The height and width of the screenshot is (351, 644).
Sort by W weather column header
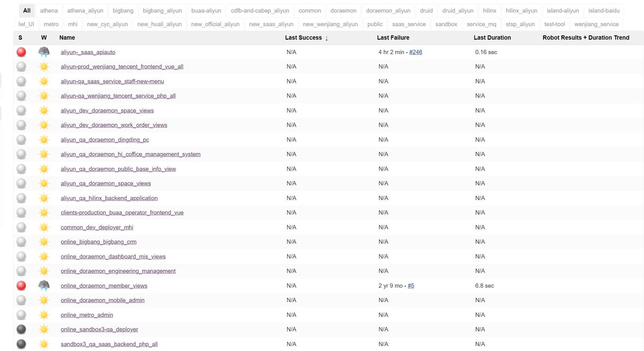click(x=44, y=38)
